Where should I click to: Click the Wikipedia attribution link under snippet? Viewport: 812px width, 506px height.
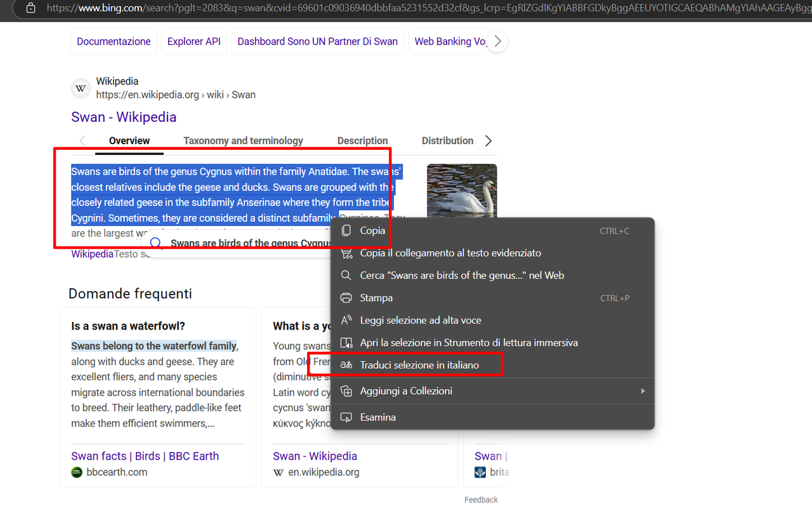[92, 254]
